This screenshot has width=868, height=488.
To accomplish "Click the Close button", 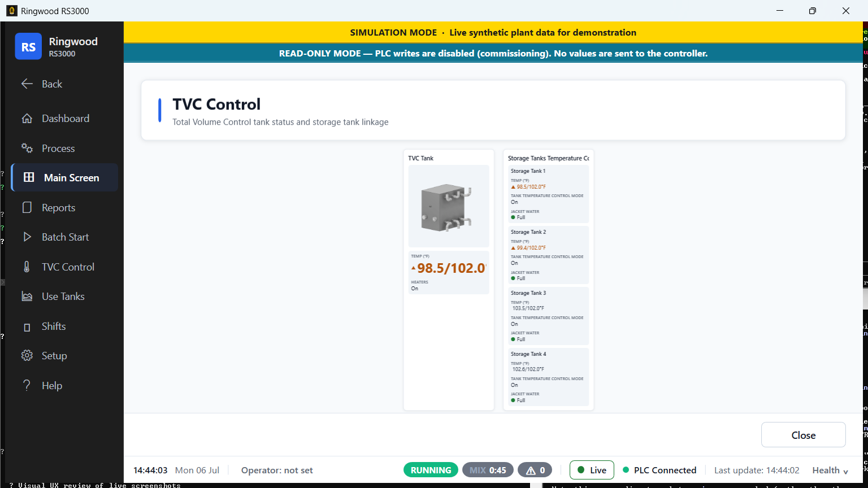I will pyautogui.click(x=803, y=435).
